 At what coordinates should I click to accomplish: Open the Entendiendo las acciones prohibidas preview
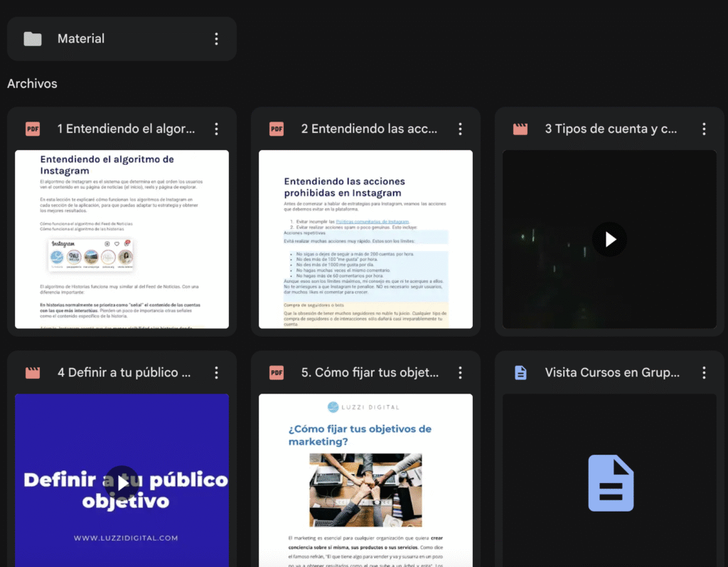tap(365, 239)
